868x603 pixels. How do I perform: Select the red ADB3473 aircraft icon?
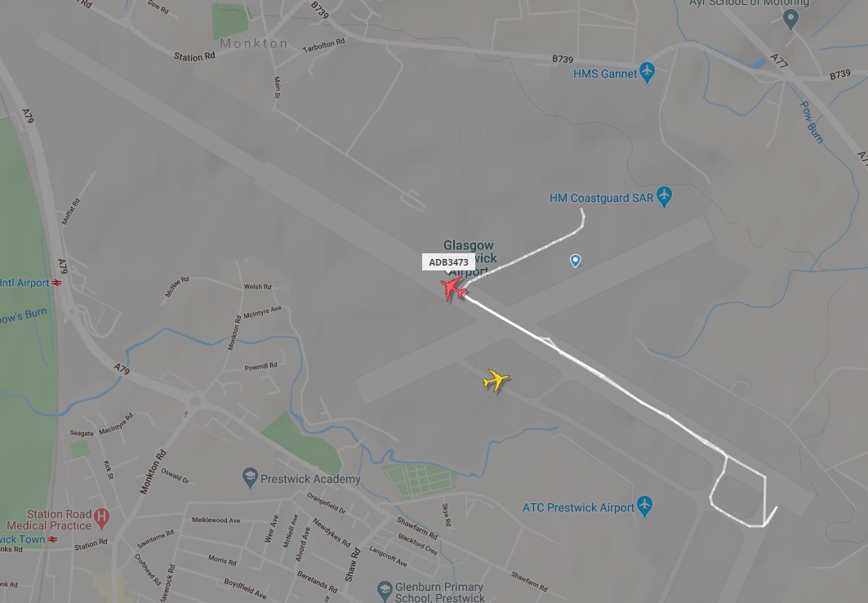pyautogui.click(x=453, y=289)
